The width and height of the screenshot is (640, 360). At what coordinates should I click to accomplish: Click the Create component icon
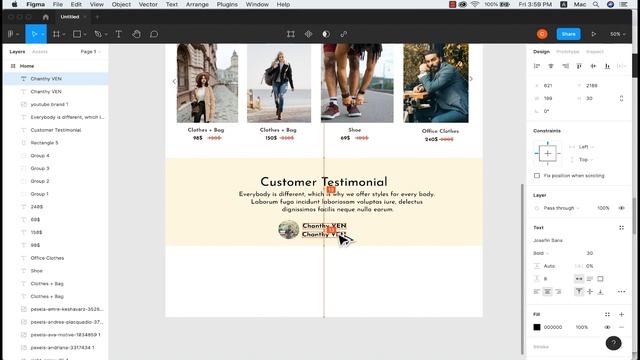point(308,34)
